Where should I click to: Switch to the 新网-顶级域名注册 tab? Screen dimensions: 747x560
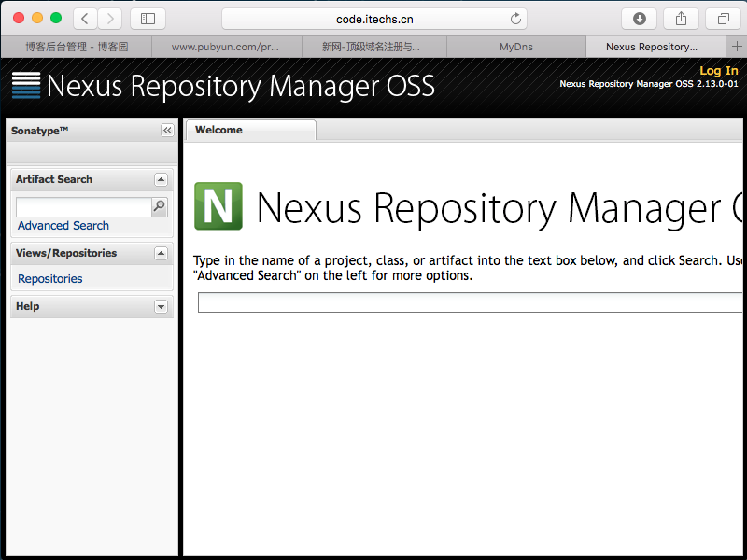374,47
